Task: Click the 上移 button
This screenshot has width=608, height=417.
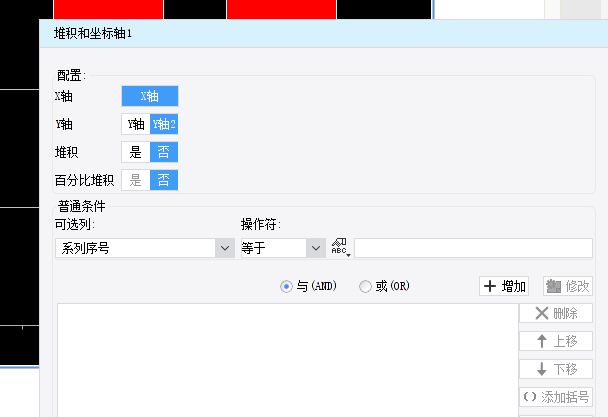Action: tap(556, 341)
